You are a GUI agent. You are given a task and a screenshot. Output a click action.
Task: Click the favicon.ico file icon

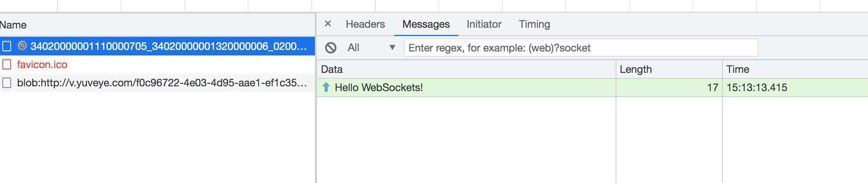click(7, 64)
